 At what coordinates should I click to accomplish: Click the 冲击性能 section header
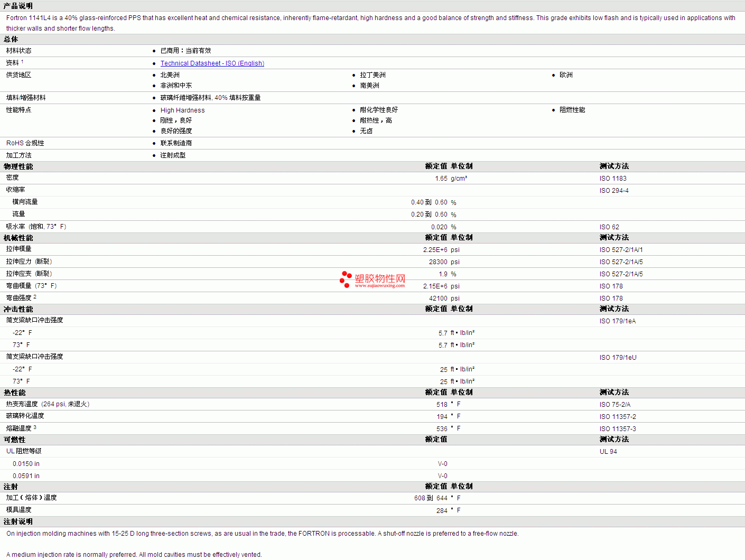18,309
